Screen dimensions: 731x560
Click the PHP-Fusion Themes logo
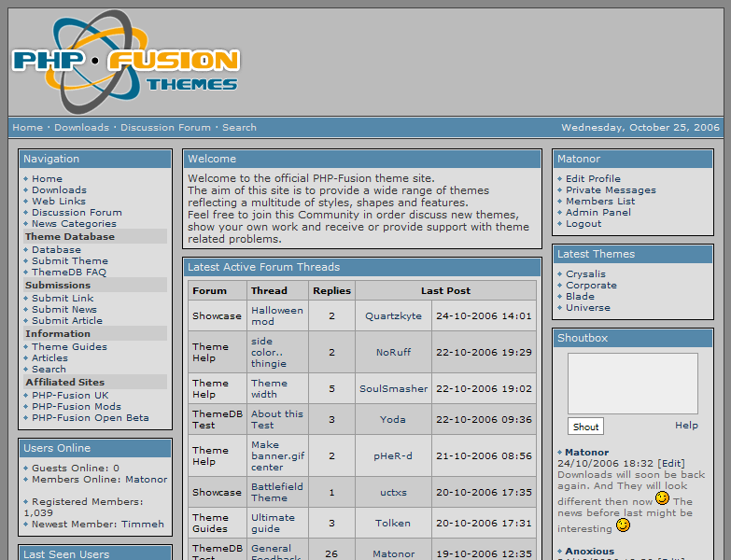[126, 63]
